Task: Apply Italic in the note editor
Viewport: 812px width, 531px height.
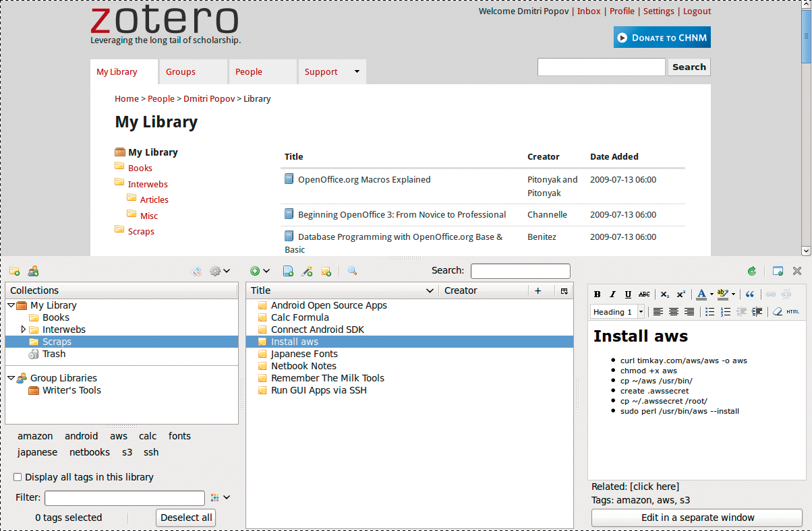Action: coord(612,294)
